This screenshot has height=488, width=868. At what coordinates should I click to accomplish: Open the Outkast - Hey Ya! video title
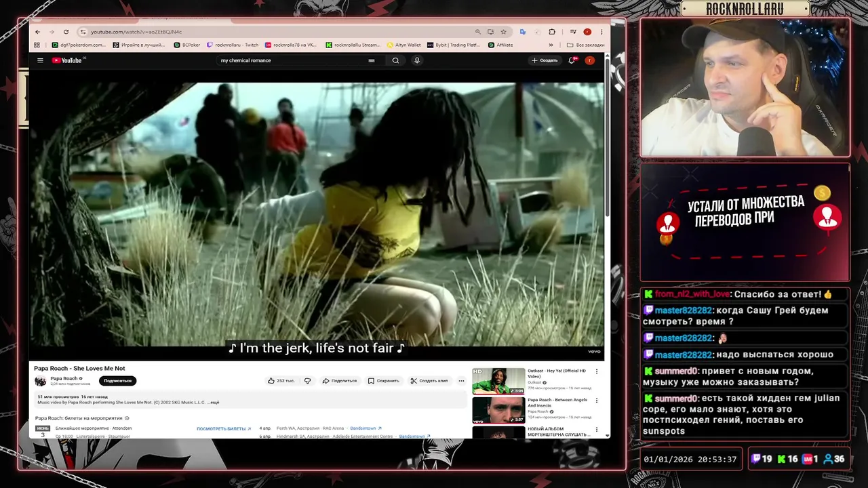pyautogui.click(x=557, y=373)
